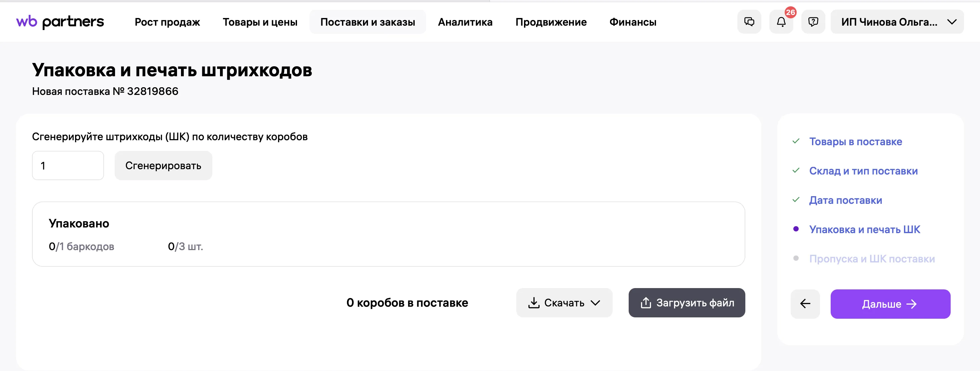Click the download icon in Скачать
980x371 pixels.
pos(534,303)
